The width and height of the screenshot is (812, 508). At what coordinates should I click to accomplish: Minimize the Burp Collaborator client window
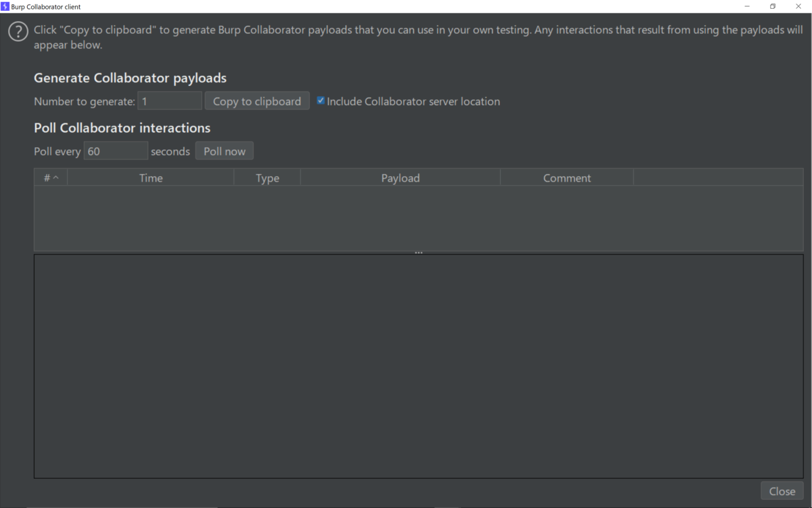coord(747,6)
